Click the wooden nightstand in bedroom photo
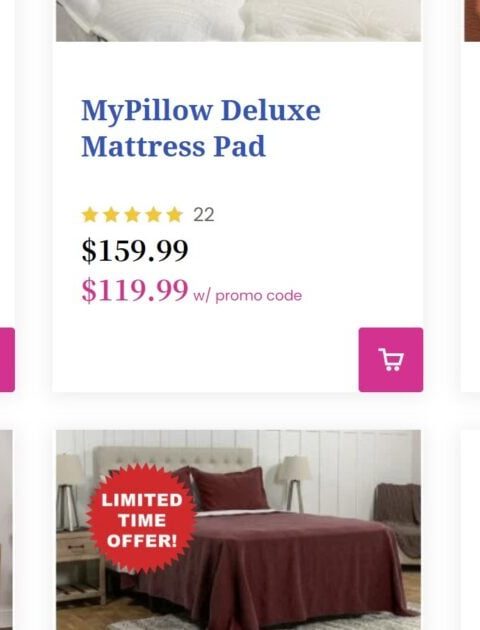The image size is (480, 630). pos(80,567)
